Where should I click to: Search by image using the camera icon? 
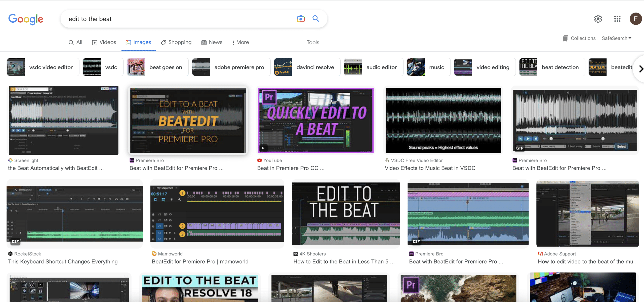pyautogui.click(x=301, y=19)
